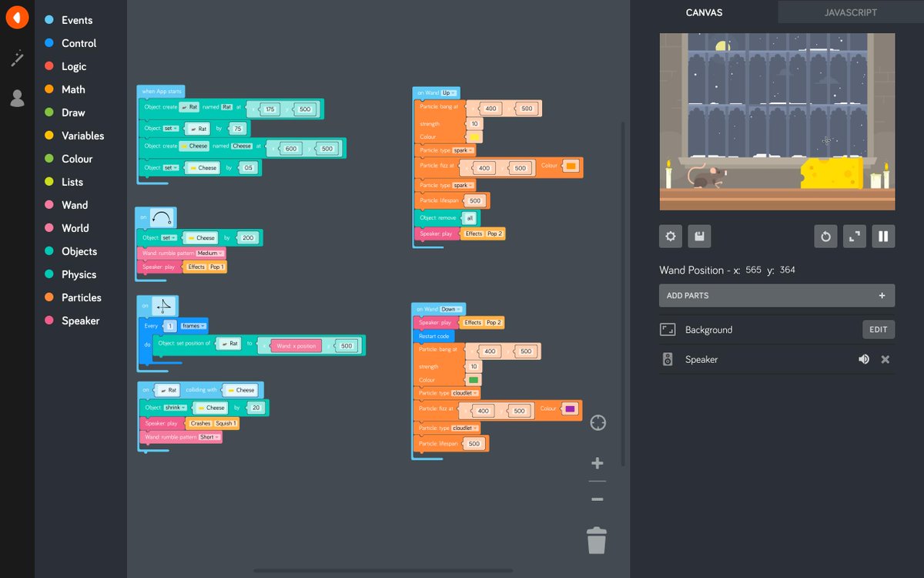Expand the canvas to fullscreen
This screenshot has height=578, width=924.
coord(854,236)
